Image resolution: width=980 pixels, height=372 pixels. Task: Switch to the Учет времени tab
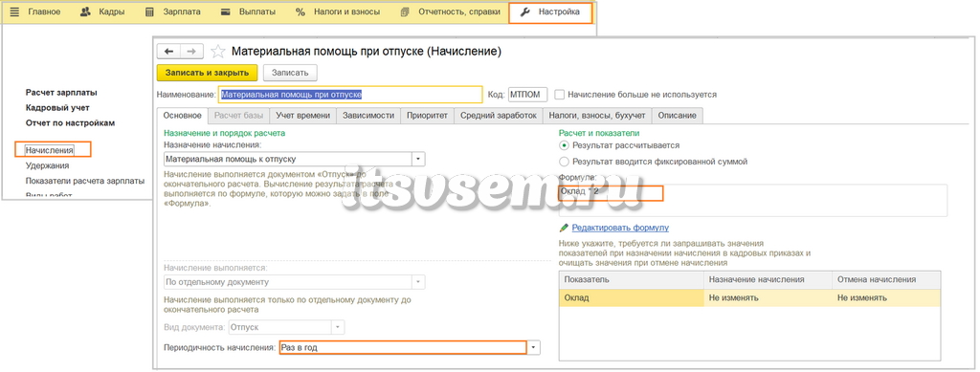point(303,116)
